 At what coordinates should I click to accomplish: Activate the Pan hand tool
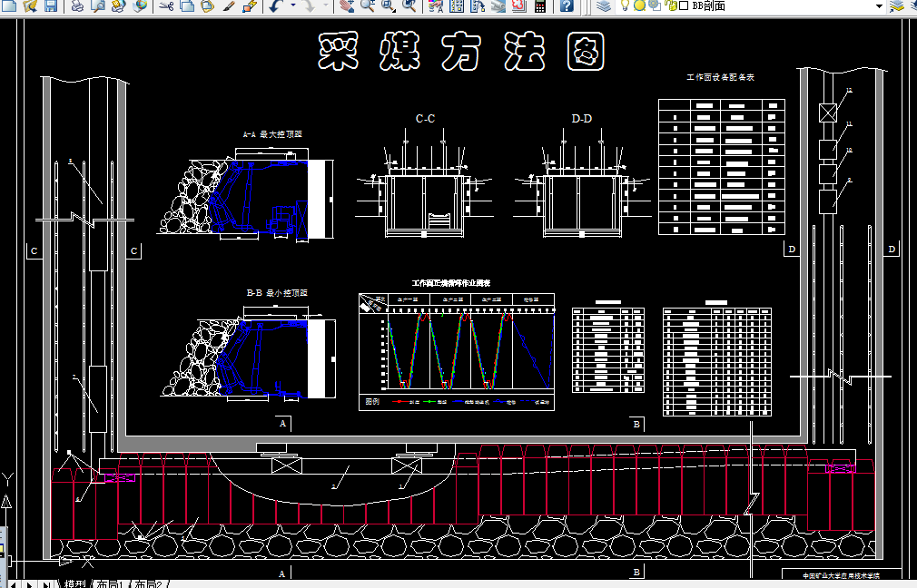point(347,5)
